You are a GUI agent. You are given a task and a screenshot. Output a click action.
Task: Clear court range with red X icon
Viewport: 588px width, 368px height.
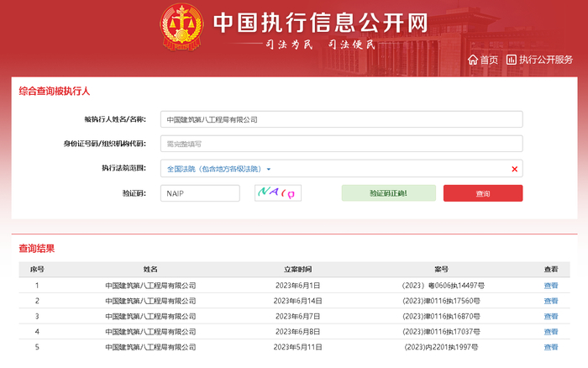[514, 169]
